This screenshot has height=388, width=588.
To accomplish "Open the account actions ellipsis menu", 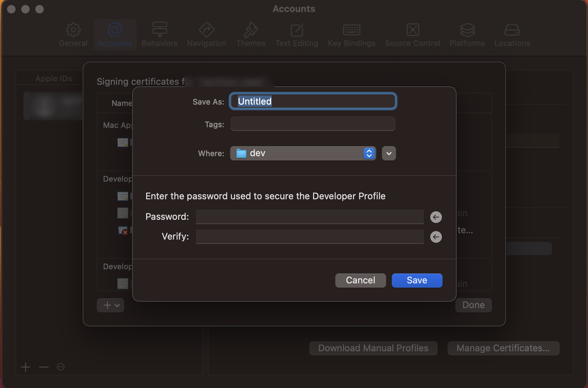I will click(61, 367).
